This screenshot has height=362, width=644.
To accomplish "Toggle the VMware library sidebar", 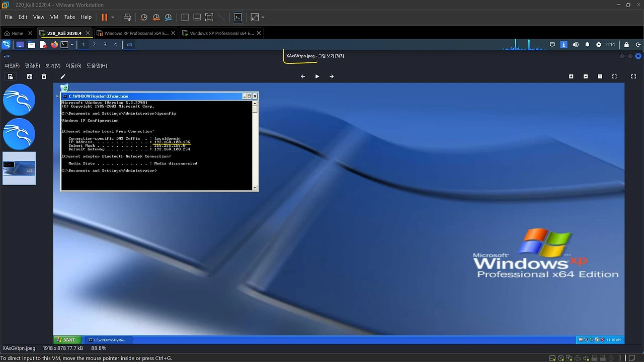I will coord(185,17).
